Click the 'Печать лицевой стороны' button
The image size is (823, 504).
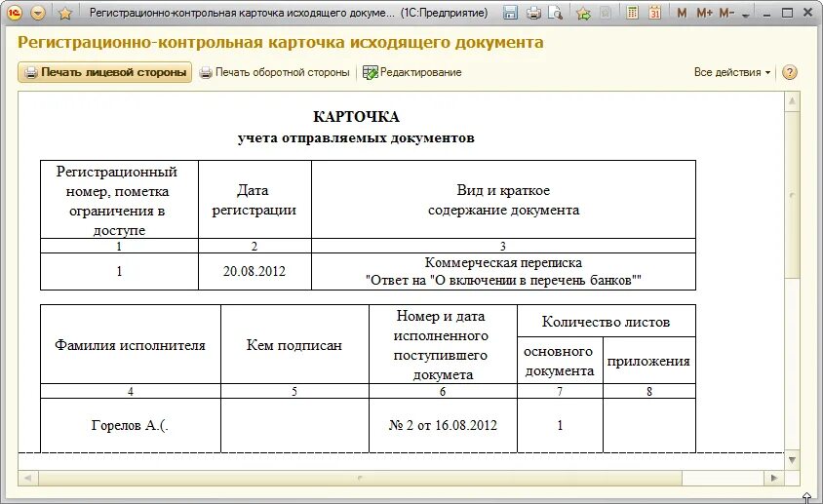click(x=105, y=72)
